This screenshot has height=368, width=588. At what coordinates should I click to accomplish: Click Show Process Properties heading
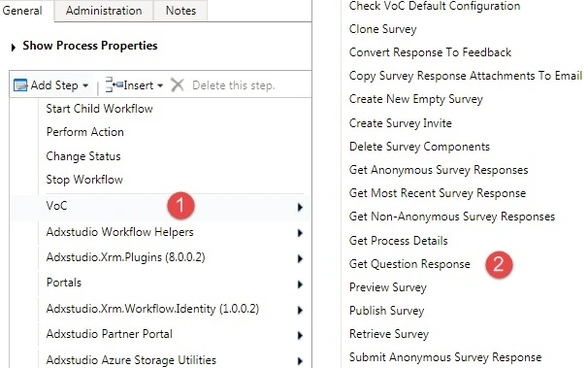click(90, 46)
